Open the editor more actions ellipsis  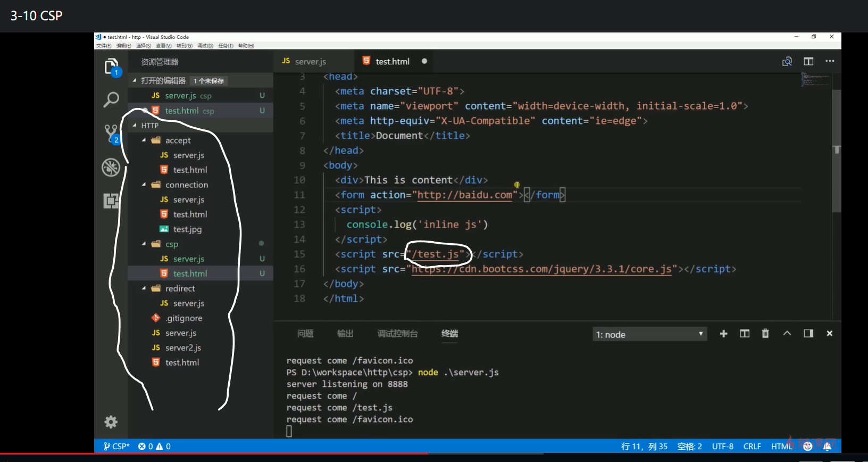tap(830, 61)
